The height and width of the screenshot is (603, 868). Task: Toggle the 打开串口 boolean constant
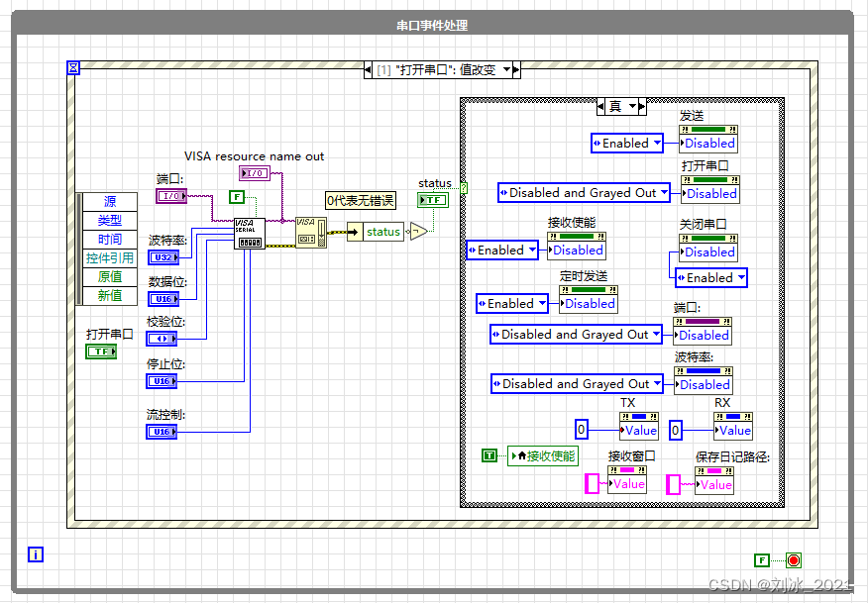(99, 352)
